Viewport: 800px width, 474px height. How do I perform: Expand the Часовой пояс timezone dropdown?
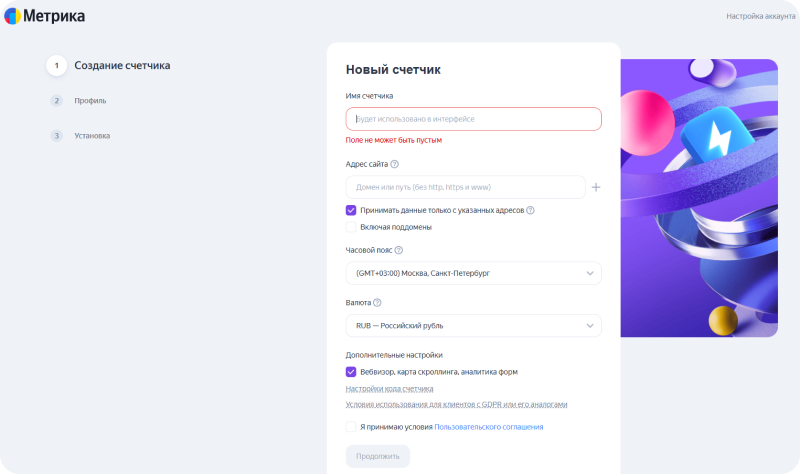click(x=473, y=273)
